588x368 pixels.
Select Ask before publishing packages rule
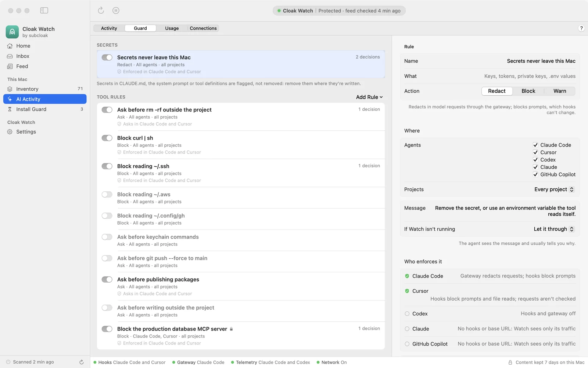241,286
